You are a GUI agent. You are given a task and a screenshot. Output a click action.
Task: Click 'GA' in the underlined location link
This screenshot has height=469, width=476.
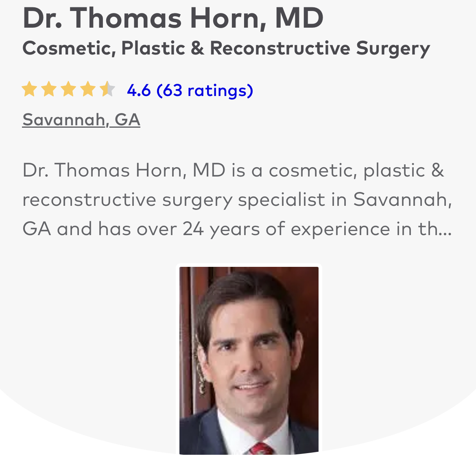tap(127, 120)
